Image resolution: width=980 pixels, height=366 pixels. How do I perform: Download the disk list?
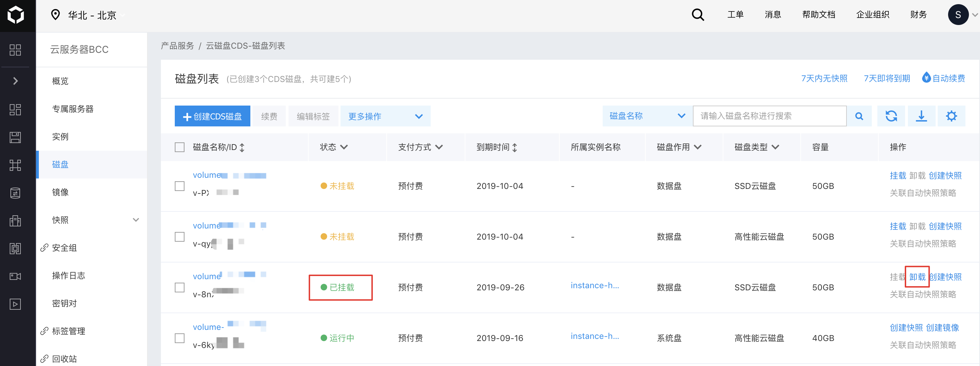921,116
